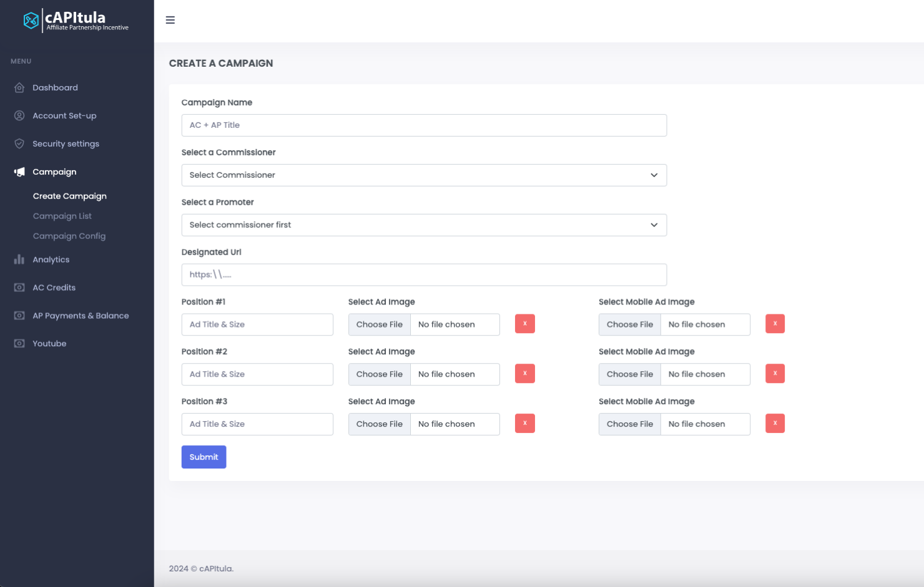Click the Youtube sidebar icon
924x587 pixels.
19,344
